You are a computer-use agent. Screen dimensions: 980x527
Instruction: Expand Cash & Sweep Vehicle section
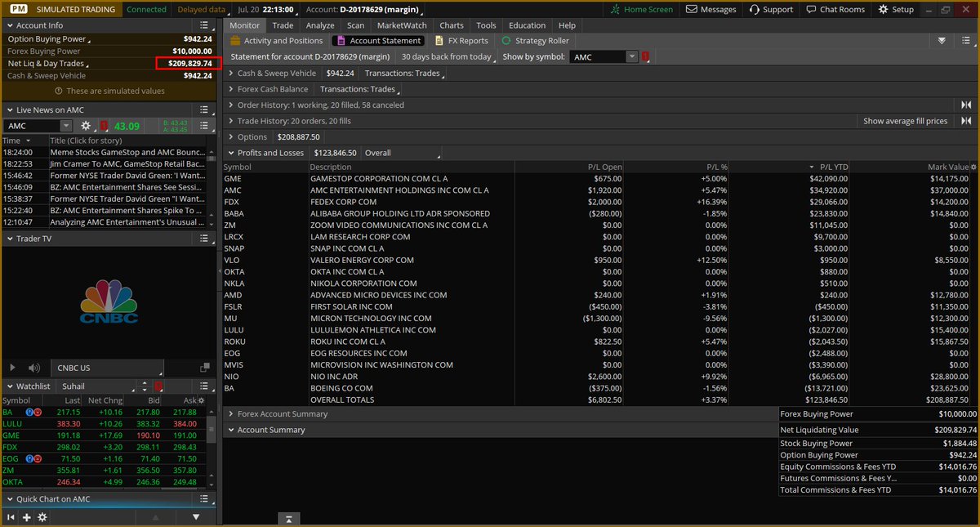point(231,73)
